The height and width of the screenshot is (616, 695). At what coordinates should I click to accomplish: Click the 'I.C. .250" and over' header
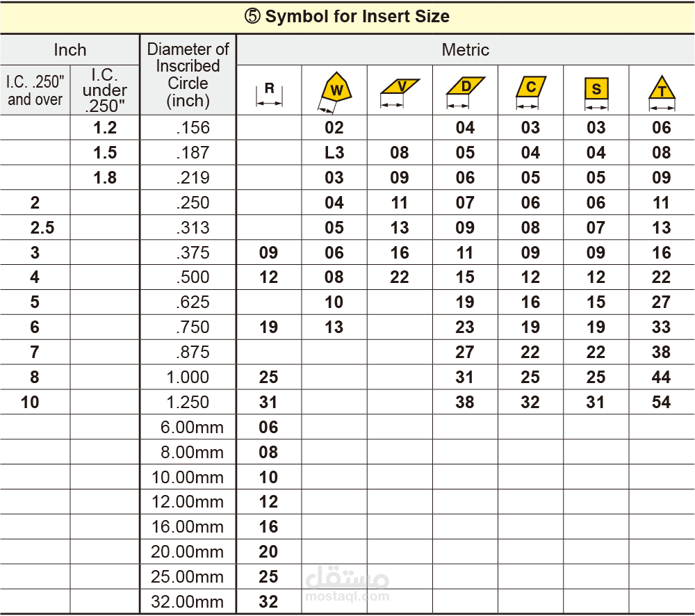(x=35, y=90)
